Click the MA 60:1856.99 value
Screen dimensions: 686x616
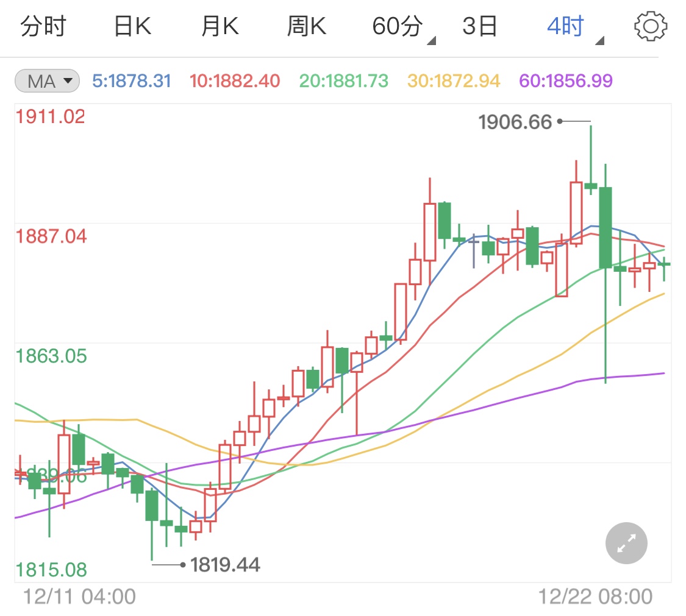tap(566, 81)
